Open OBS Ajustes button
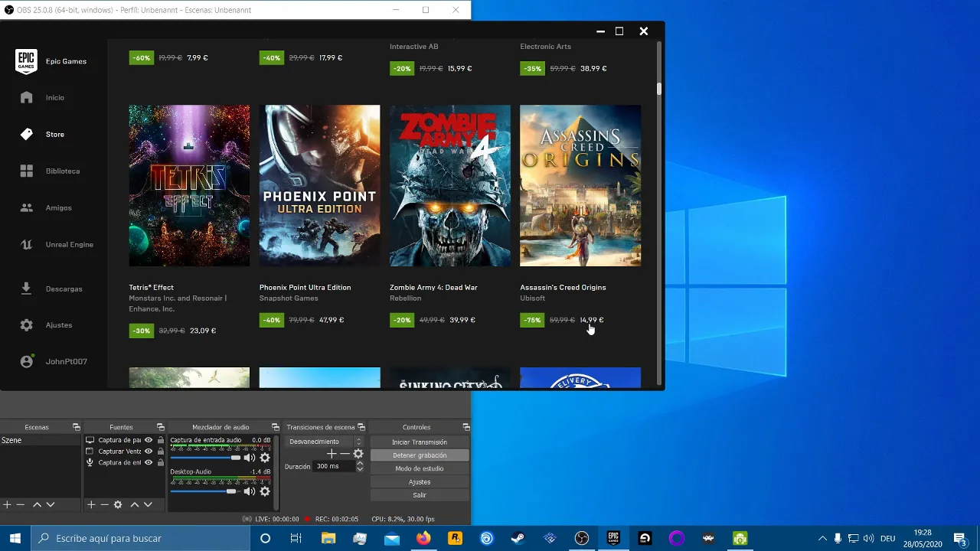The width and height of the screenshot is (980, 551). (420, 482)
